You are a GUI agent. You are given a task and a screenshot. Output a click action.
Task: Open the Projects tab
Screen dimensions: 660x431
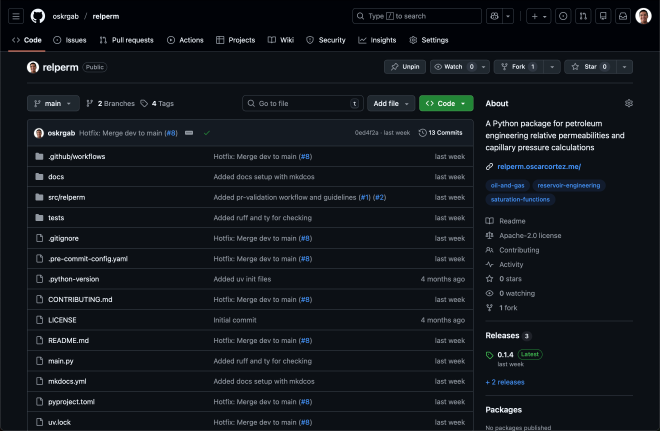[x=236, y=40]
